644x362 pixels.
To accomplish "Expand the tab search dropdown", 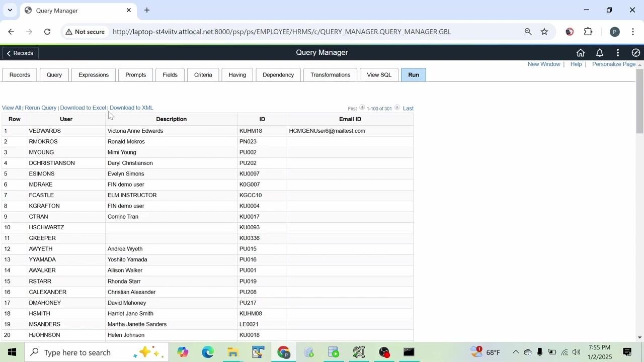I will tap(10, 10).
